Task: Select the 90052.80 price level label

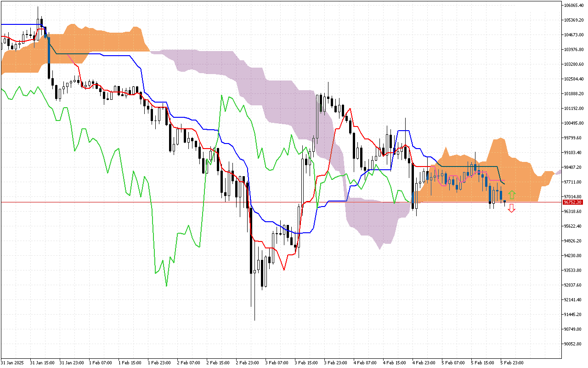Action: [573, 344]
